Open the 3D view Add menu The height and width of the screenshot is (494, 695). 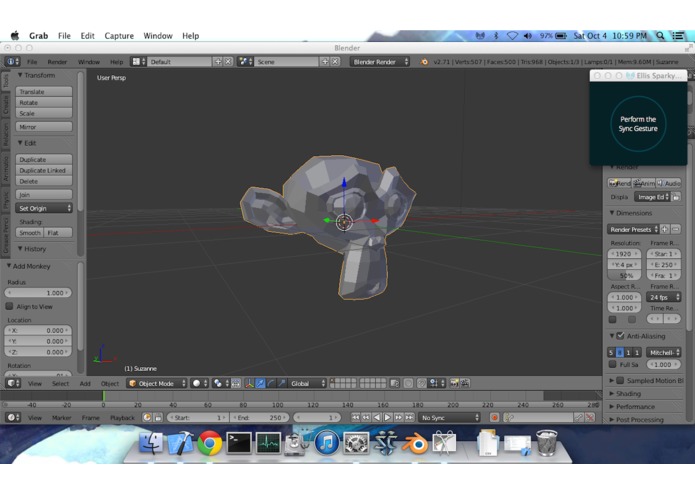click(x=85, y=383)
